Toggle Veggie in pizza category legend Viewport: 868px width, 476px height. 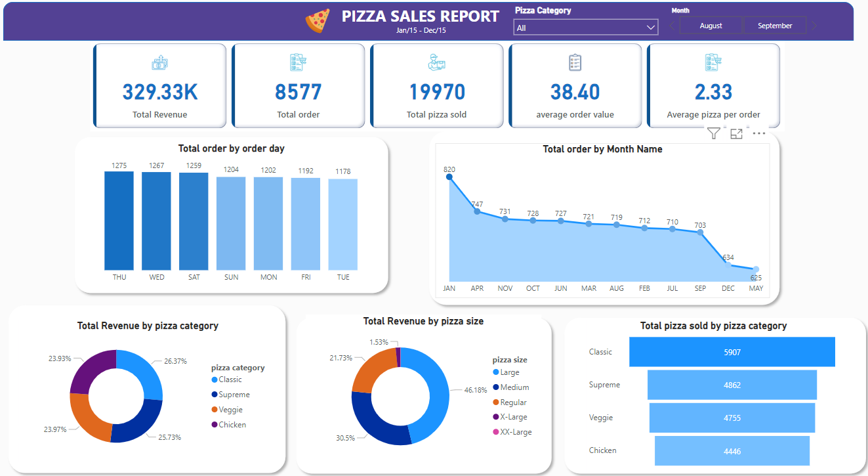click(231, 410)
